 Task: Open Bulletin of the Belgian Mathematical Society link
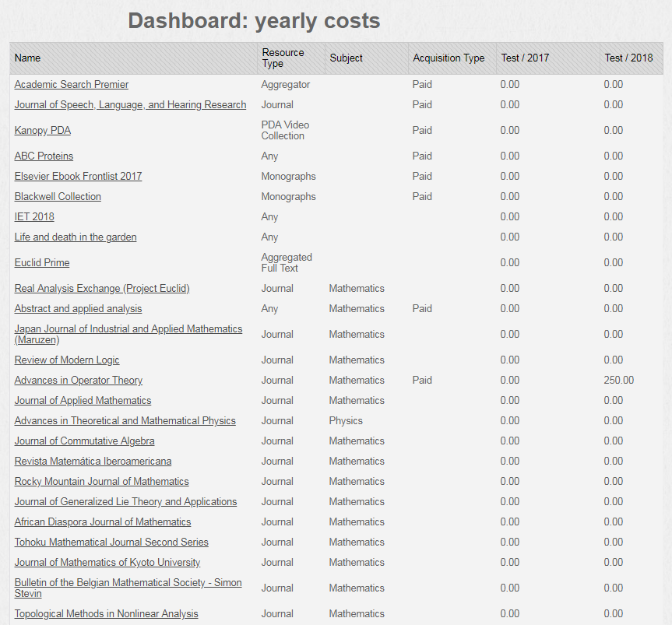pos(128,588)
